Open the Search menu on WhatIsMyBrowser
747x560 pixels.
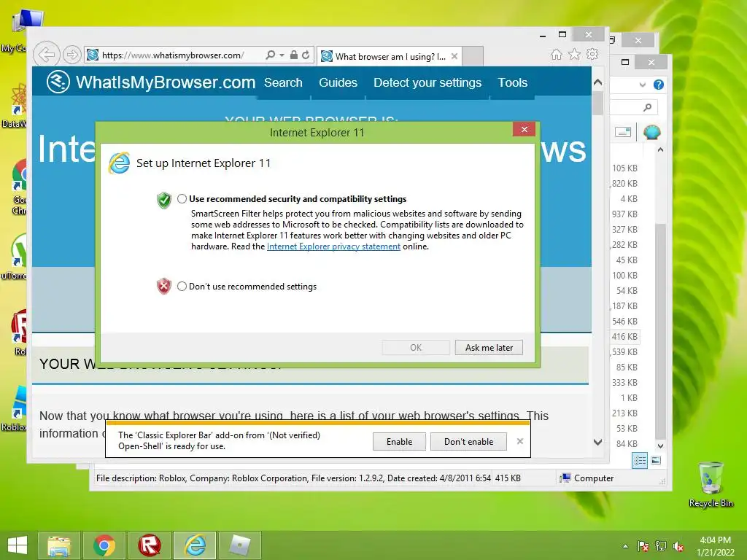[x=283, y=82]
